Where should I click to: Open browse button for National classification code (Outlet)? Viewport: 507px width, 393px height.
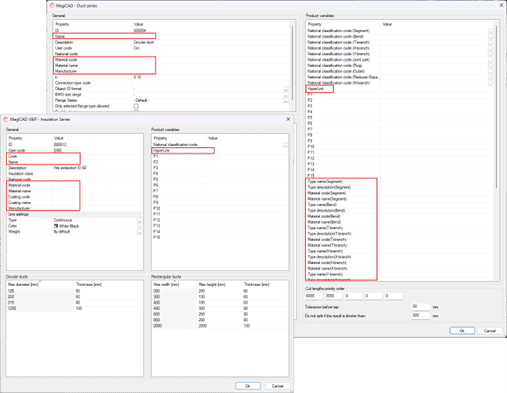(490, 71)
